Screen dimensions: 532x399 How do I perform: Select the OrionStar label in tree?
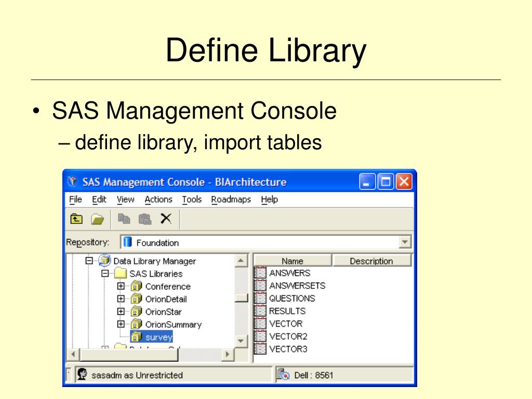pos(163,312)
